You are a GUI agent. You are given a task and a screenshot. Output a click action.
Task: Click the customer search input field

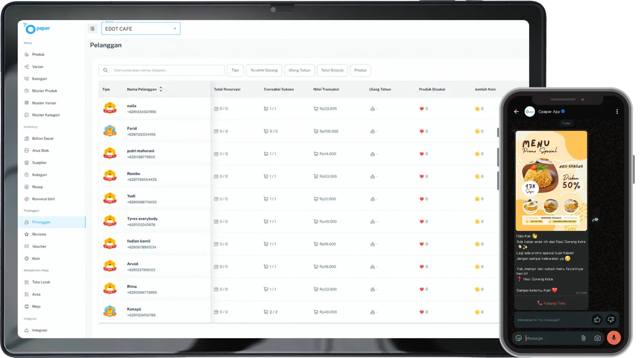click(x=161, y=70)
